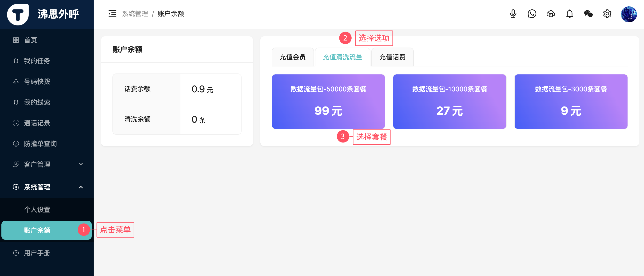The width and height of the screenshot is (644, 276).
Task: Go to 防撞单查询 in the sidebar
Action: click(40, 144)
